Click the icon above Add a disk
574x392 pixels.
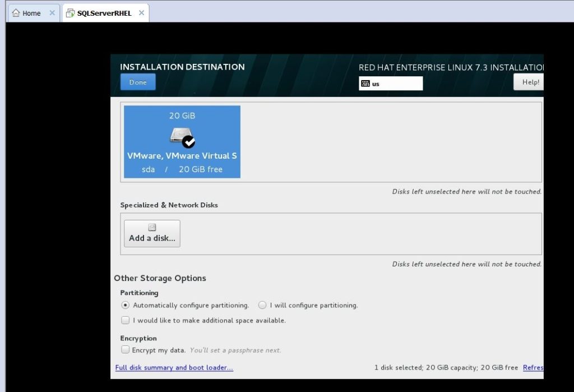[x=152, y=227]
